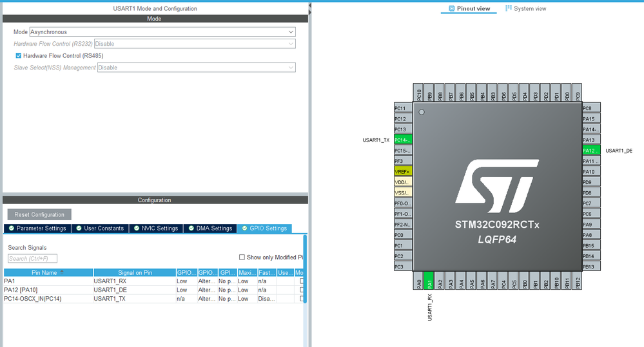Open the NVIC Settings tab
The height and width of the screenshot is (347, 644).
pyautogui.click(x=156, y=229)
